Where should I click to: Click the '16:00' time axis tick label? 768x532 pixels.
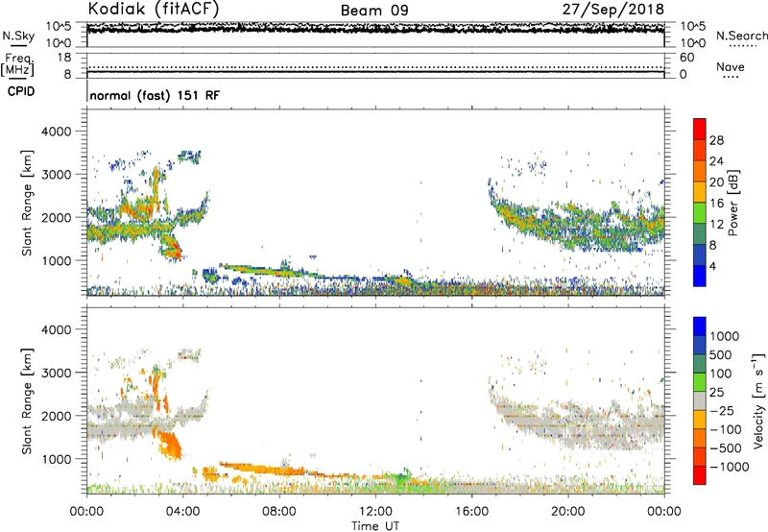(471, 512)
